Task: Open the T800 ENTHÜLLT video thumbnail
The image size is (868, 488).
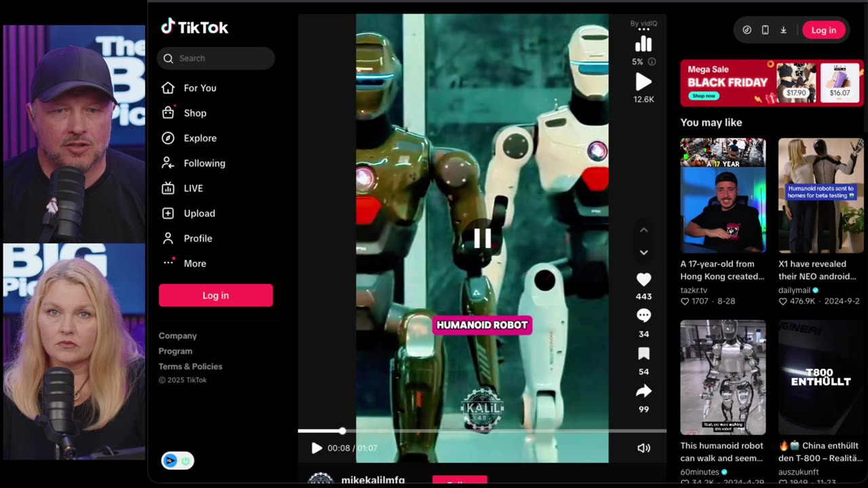Action: tap(821, 377)
